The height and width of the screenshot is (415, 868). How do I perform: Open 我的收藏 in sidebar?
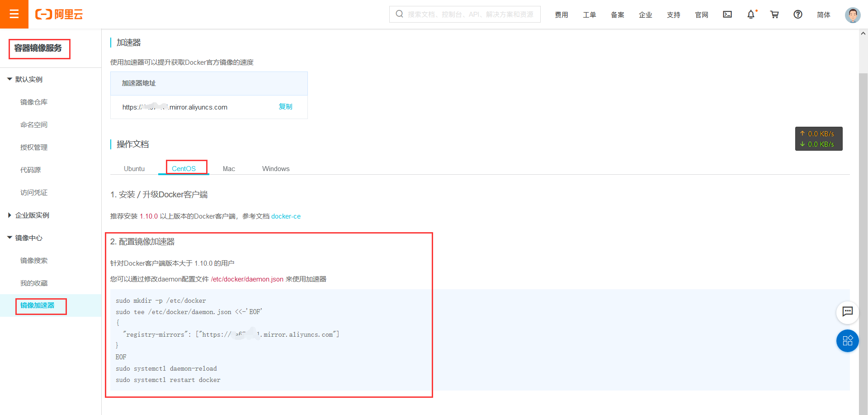click(34, 283)
